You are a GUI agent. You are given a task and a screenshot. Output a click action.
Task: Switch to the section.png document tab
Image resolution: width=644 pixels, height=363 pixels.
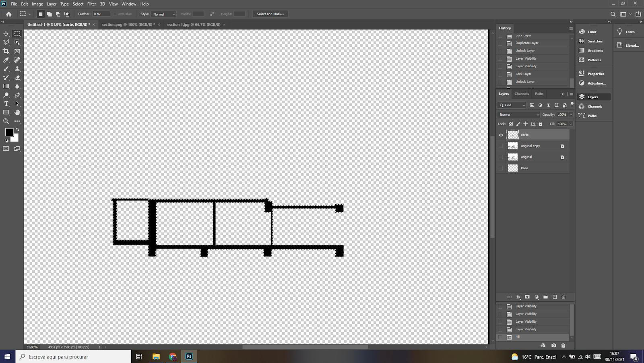point(128,25)
